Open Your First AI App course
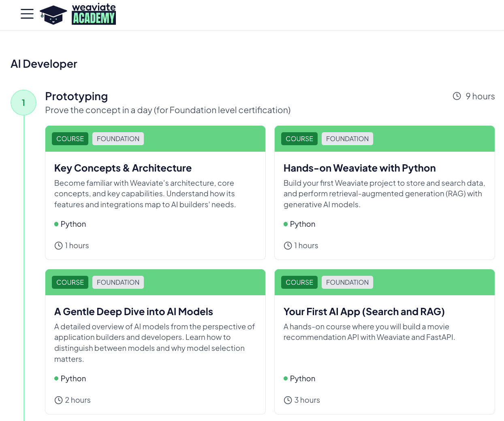Screen dimensions: 504x421 pyautogui.click(x=364, y=312)
